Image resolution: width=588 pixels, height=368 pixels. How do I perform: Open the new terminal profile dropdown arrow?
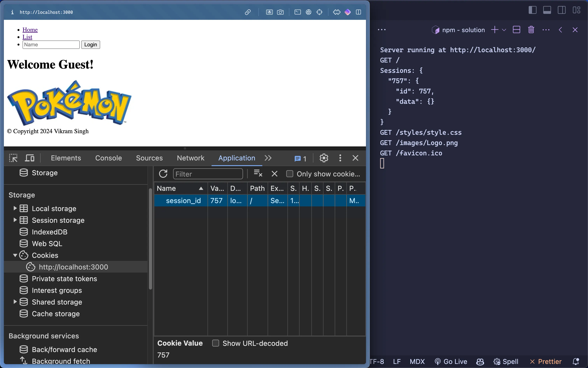point(504,30)
